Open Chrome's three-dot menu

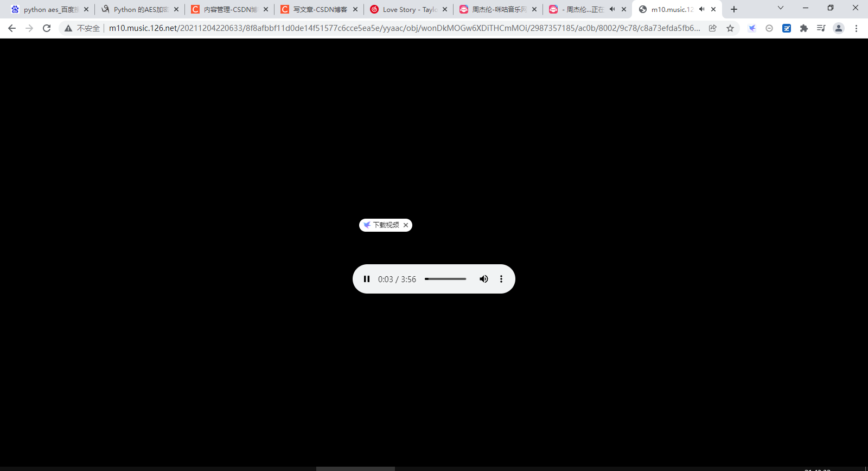click(x=856, y=28)
